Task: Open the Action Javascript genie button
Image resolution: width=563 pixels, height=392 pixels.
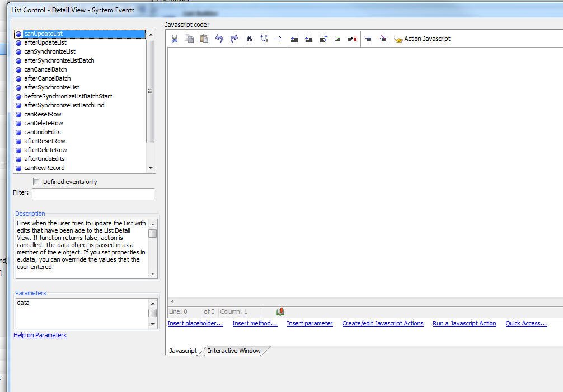Action: 423,39
